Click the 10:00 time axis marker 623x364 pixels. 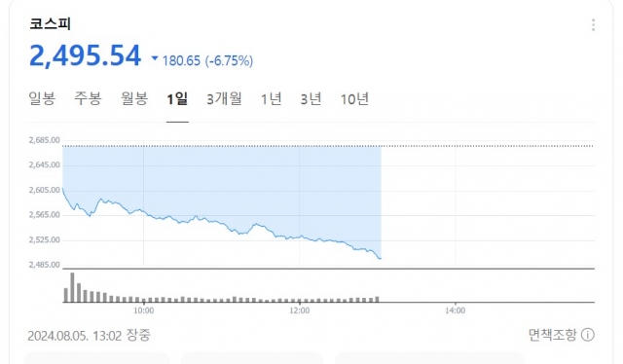pyautogui.click(x=143, y=310)
